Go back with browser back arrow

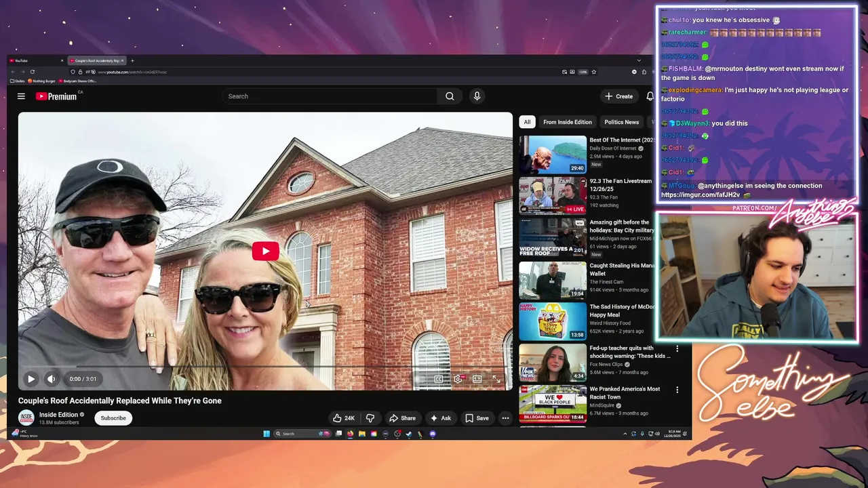[12, 72]
